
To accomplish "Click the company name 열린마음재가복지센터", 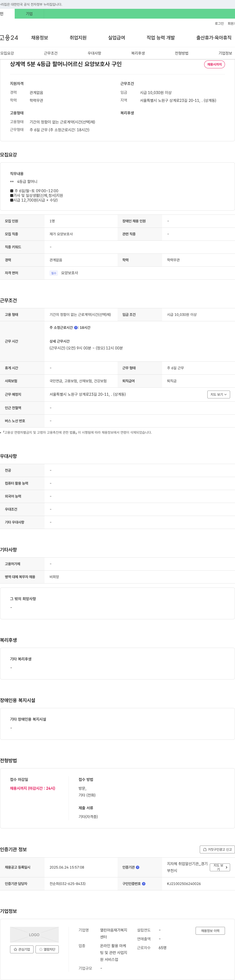I will click(114, 933).
